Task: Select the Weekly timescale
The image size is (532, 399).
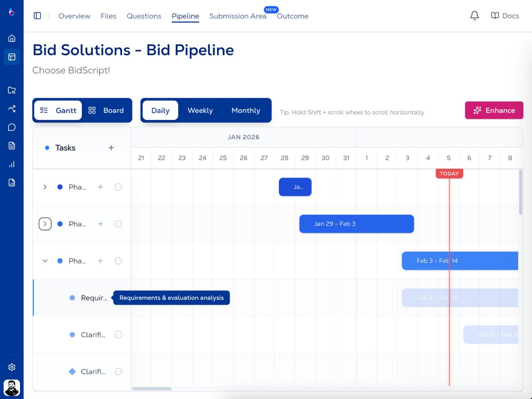Action: (200, 110)
